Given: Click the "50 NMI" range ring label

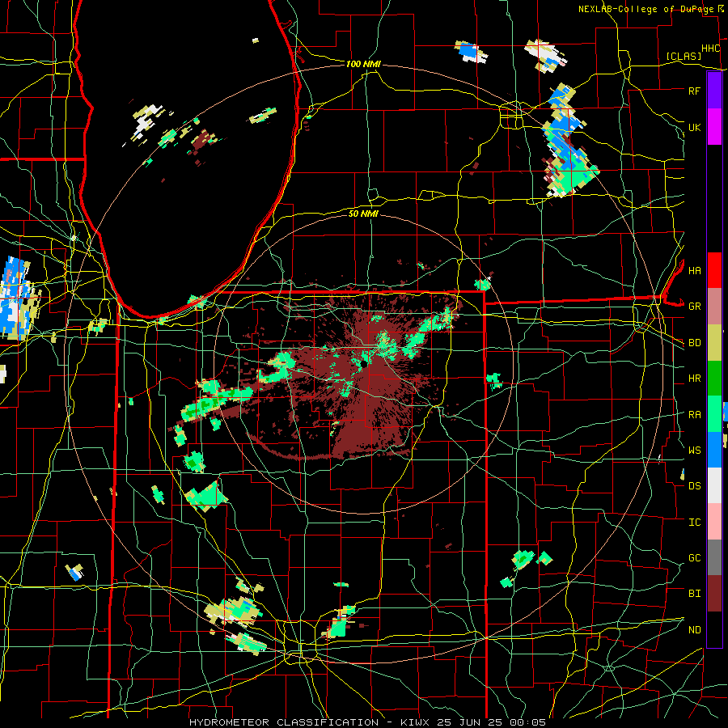Looking at the screenshot, I should [x=363, y=214].
